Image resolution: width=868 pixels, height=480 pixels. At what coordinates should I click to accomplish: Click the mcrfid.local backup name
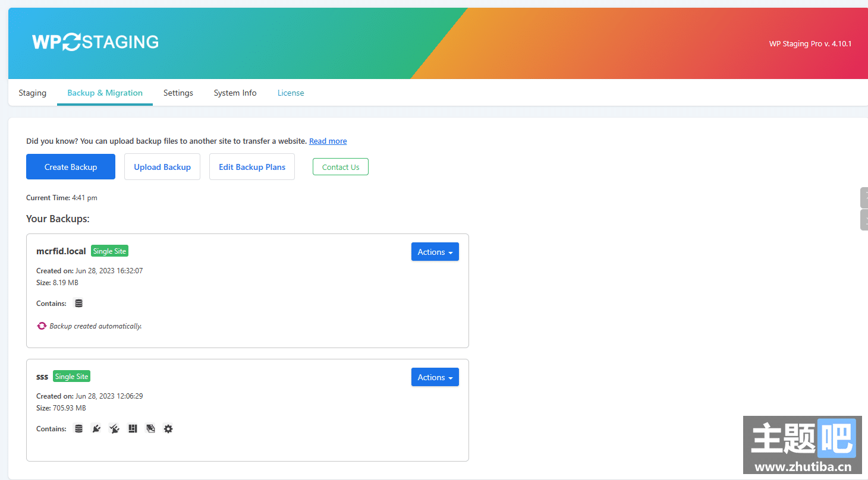click(61, 251)
